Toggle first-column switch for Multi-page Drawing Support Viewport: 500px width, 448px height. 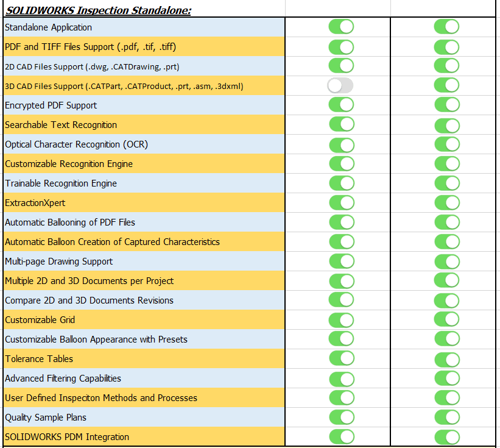[342, 261]
